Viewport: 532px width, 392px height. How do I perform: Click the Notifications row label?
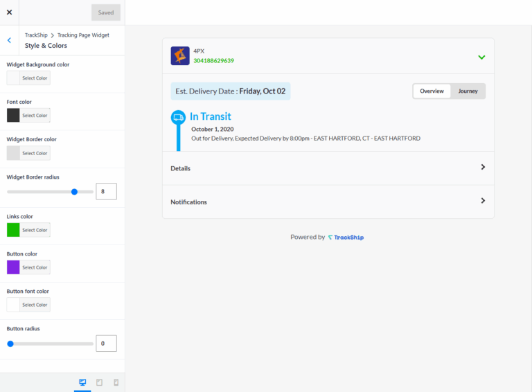tap(188, 202)
